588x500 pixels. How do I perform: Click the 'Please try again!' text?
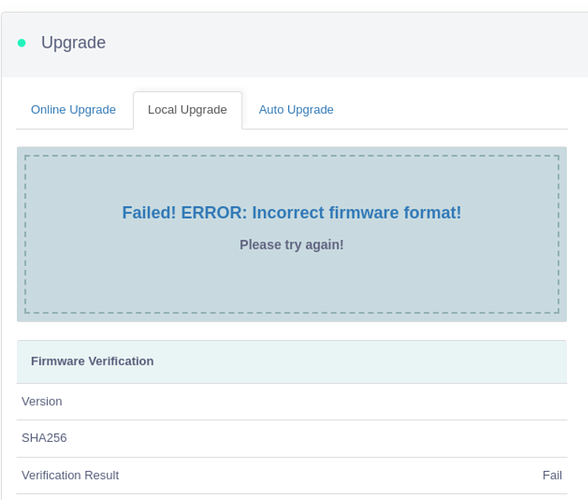(292, 245)
